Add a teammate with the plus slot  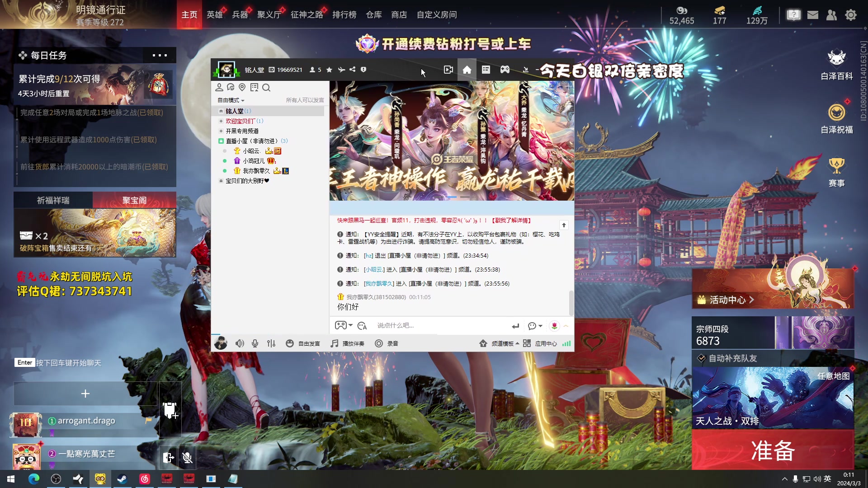tap(85, 394)
